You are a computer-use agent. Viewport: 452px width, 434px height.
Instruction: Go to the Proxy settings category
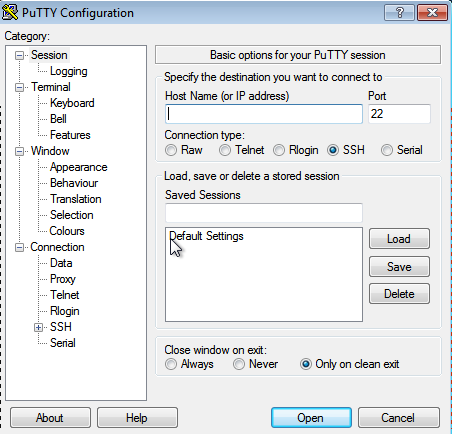[x=63, y=279]
